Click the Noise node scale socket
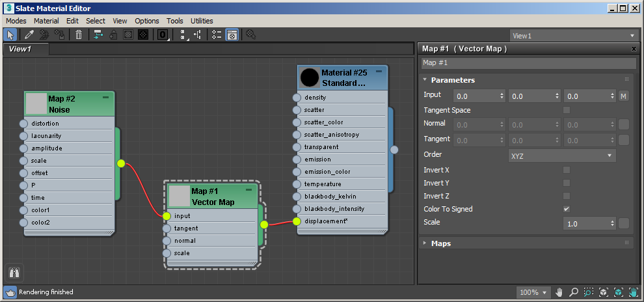Viewport: 644px width, 302px height. coord(23,161)
